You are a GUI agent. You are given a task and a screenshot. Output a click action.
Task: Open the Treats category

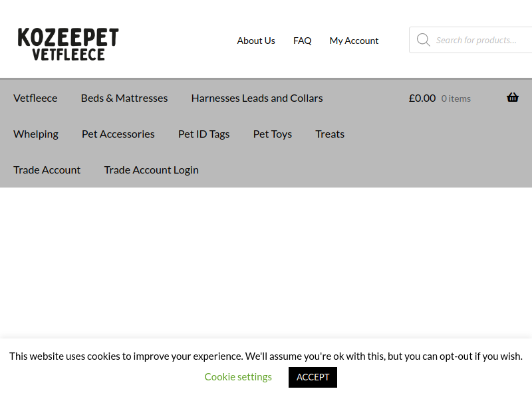[330, 134]
